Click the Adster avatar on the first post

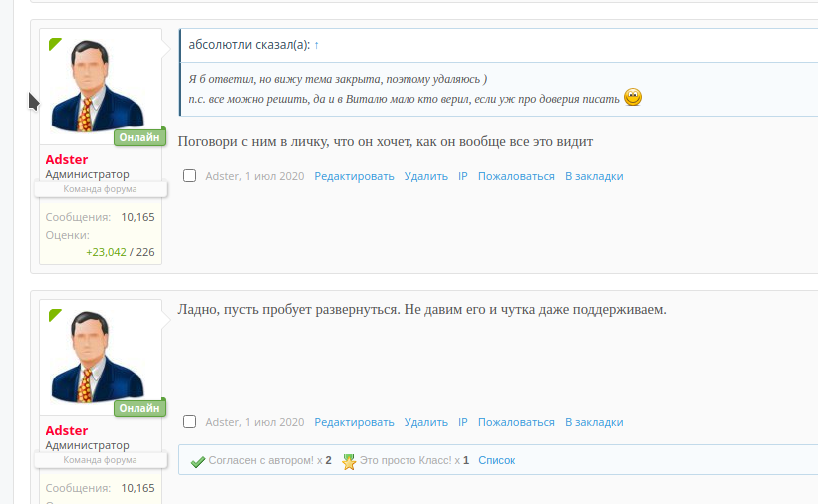point(97,86)
